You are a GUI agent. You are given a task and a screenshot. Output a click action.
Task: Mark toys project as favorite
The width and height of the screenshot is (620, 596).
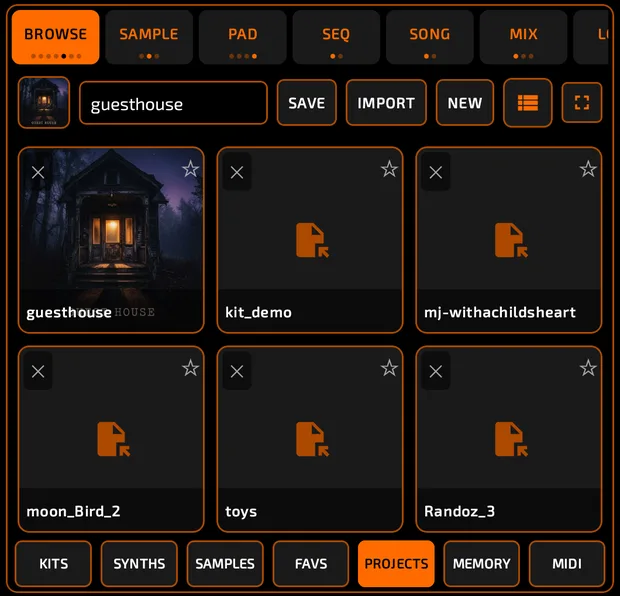click(x=389, y=368)
